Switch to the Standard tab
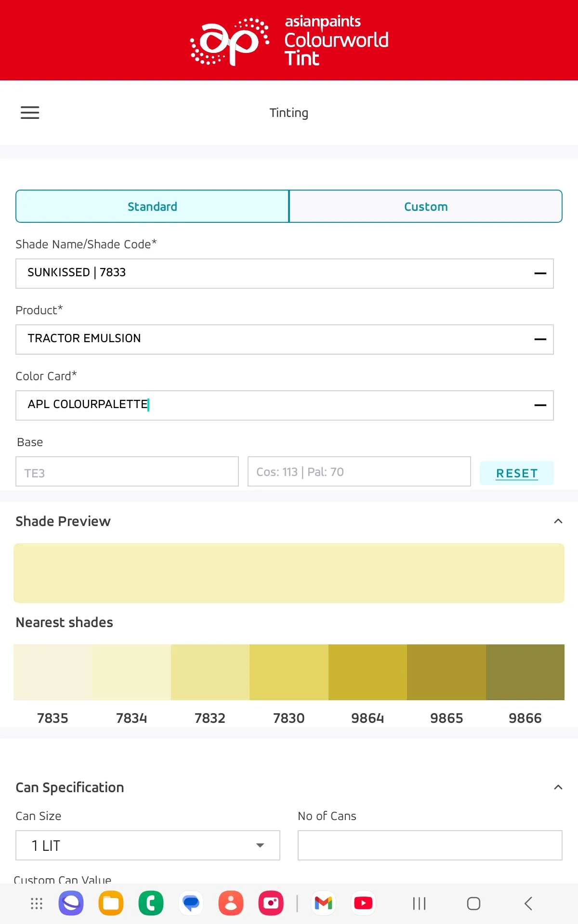The image size is (578, 924). [x=152, y=206]
